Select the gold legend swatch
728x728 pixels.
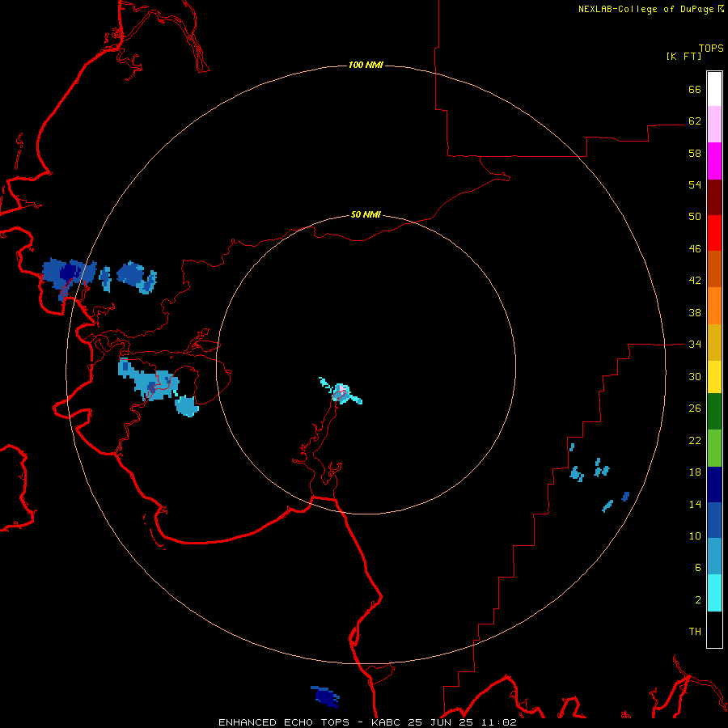tap(714, 342)
